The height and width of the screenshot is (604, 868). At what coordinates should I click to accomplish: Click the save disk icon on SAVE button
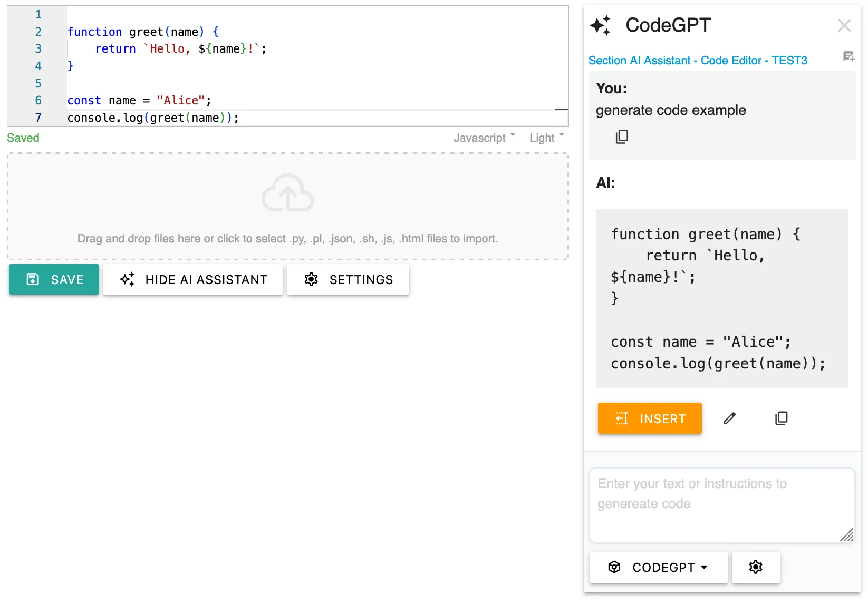[x=33, y=279]
